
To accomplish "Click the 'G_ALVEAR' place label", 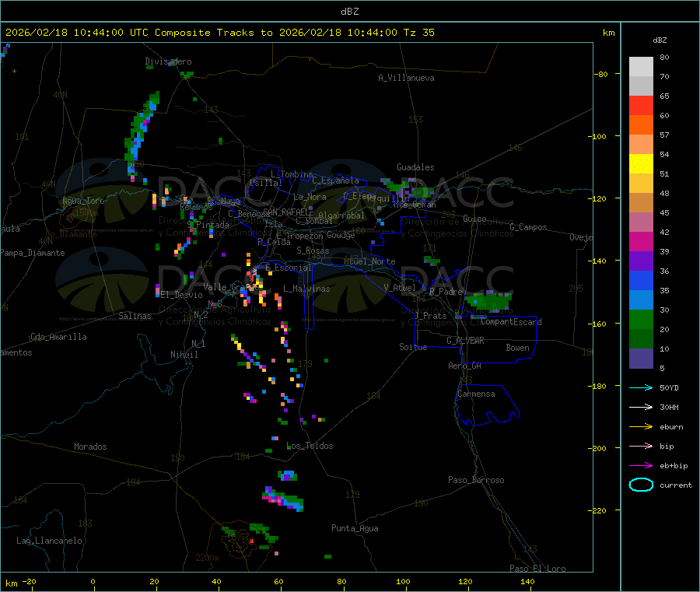I will coord(465,341).
